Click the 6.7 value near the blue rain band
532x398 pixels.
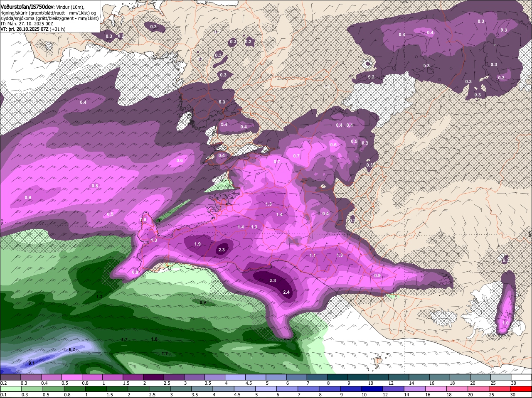pos(71,349)
